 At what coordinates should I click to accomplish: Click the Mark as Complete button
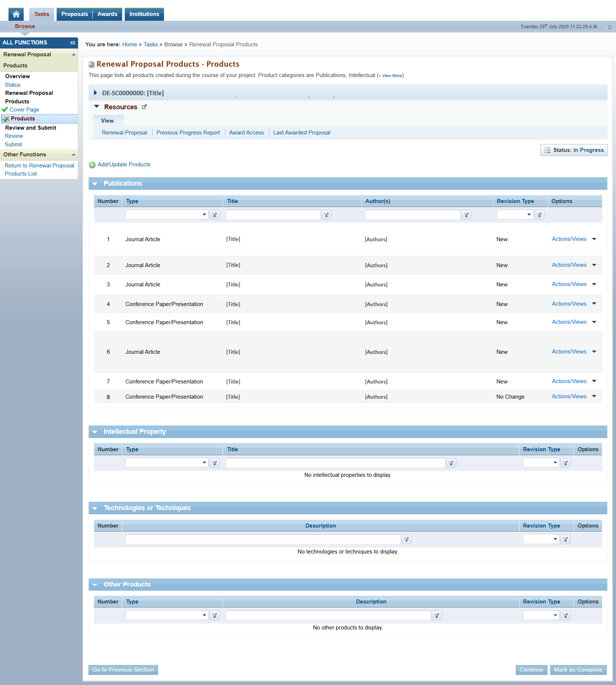coord(578,670)
